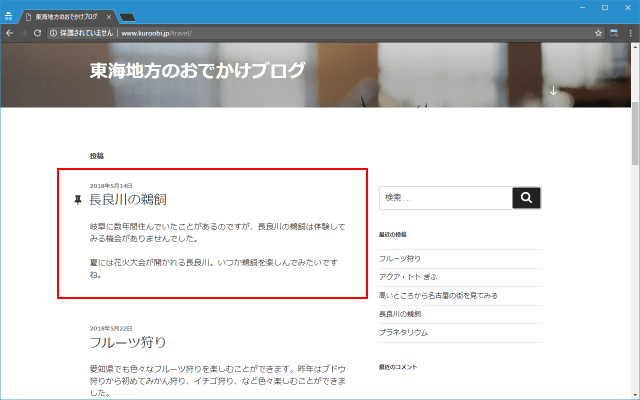
Task: Click the browser forward arrow
Action: click(x=23, y=33)
